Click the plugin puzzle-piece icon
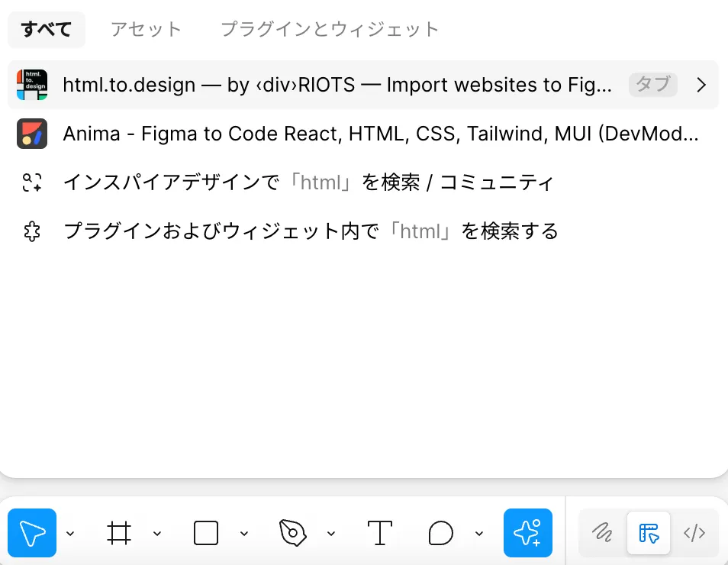728x565 pixels. (x=32, y=231)
